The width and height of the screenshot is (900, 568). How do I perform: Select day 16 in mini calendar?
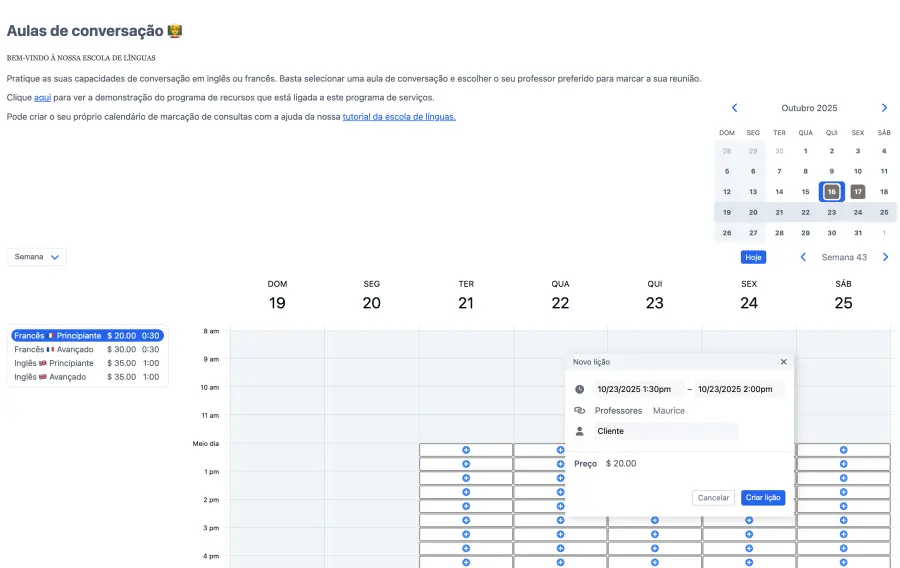pyautogui.click(x=832, y=192)
